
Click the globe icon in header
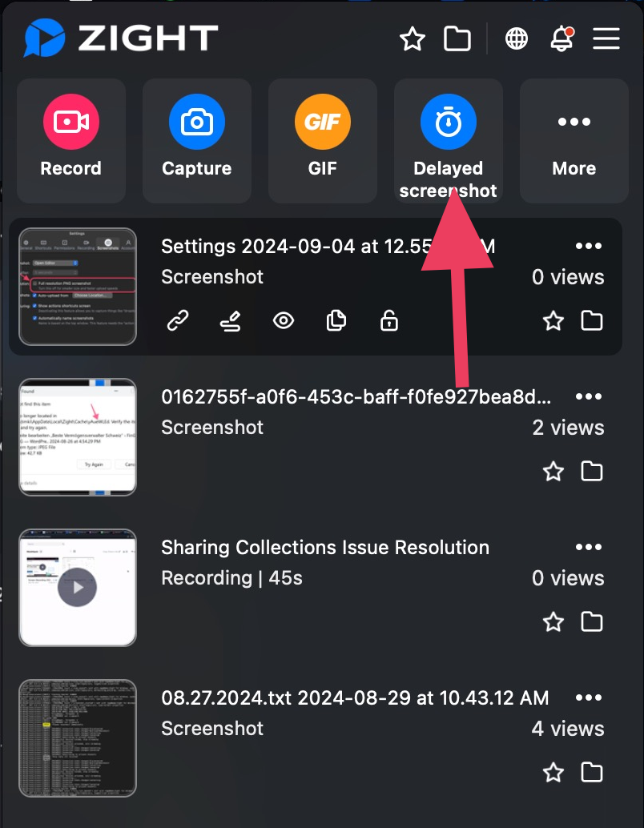(x=516, y=39)
